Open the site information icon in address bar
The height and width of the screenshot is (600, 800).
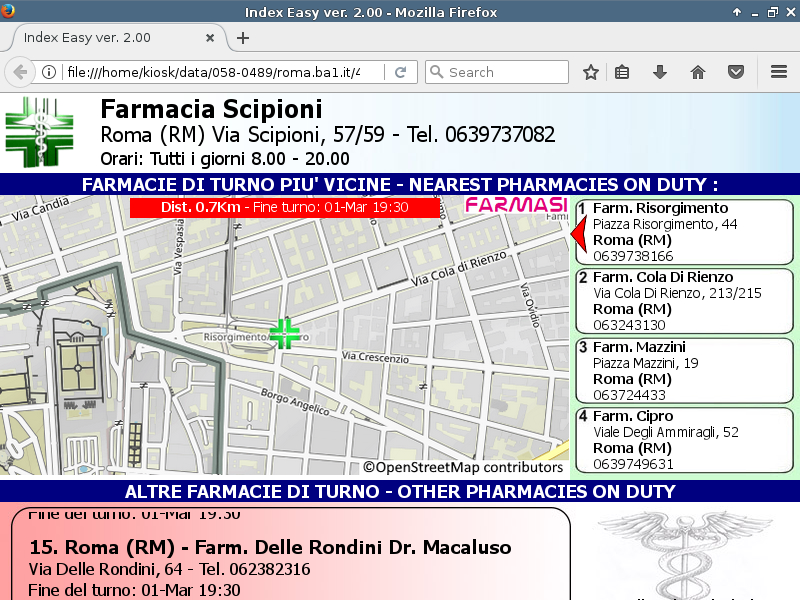(x=48, y=72)
